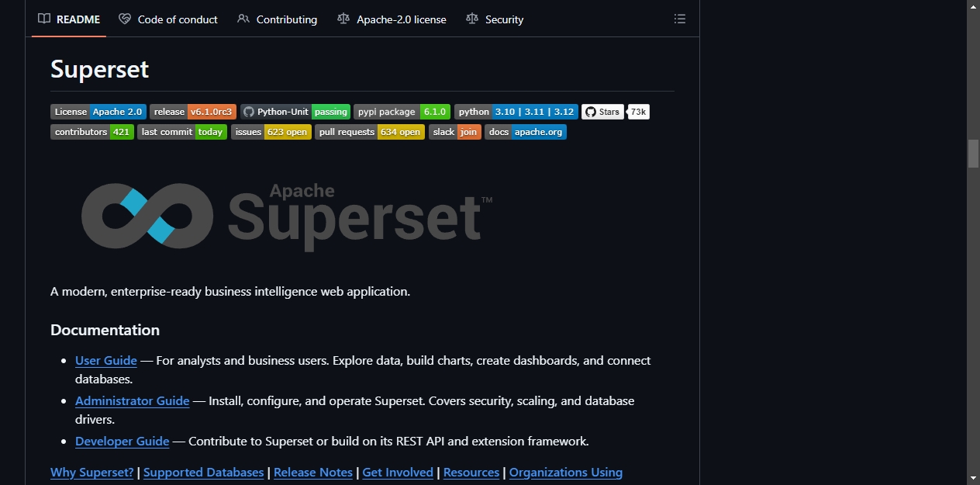Open the Developer Guide link
The height and width of the screenshot is (485, 980).
coord(122,442)
